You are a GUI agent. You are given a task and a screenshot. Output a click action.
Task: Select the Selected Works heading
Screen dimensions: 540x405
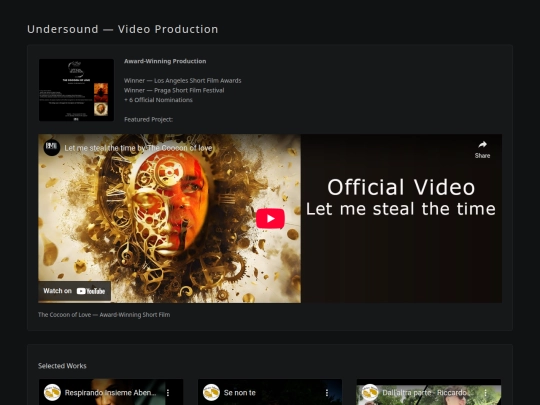pyautogui.click(x=62, y=366)
